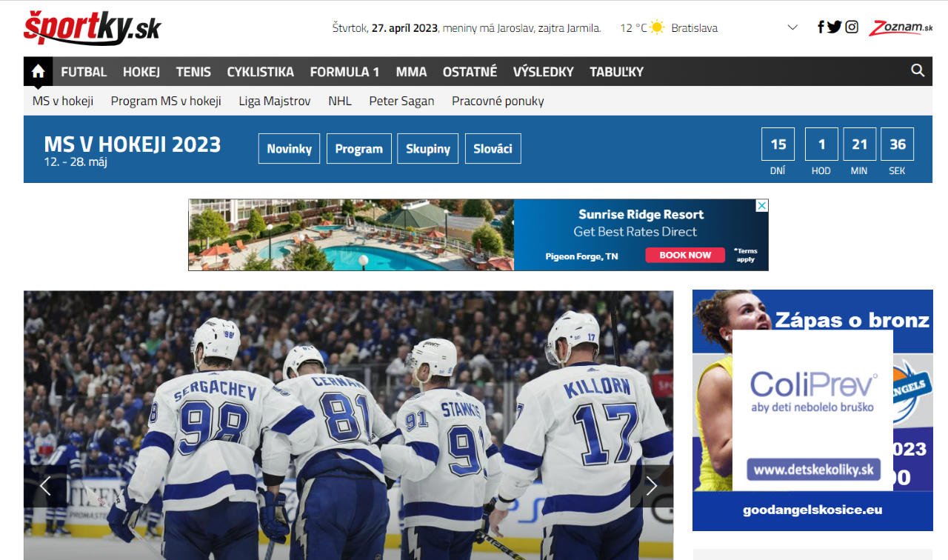Expand the weather city dropdown chevron
The height and width of the screenshot is (560, 948).
(x=792, y=28)
